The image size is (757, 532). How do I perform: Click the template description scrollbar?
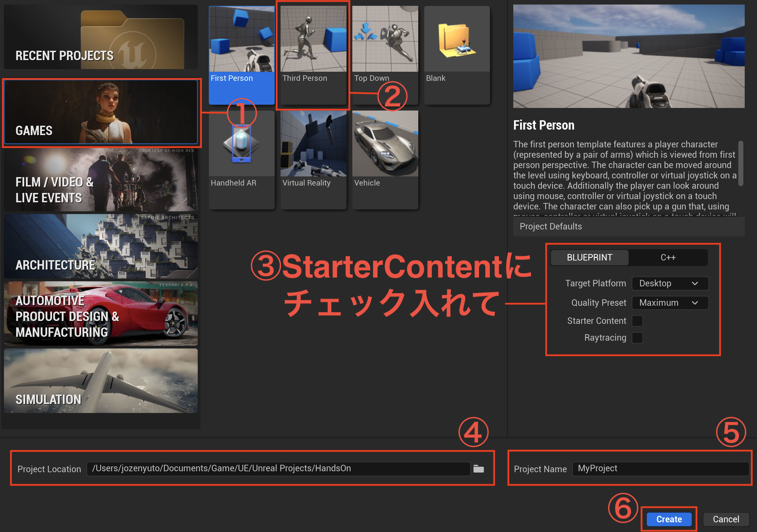(741, 164)
